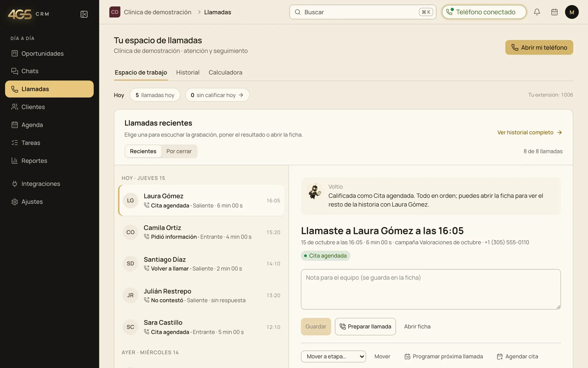Open notifications bell icon

tap(537, 12)
